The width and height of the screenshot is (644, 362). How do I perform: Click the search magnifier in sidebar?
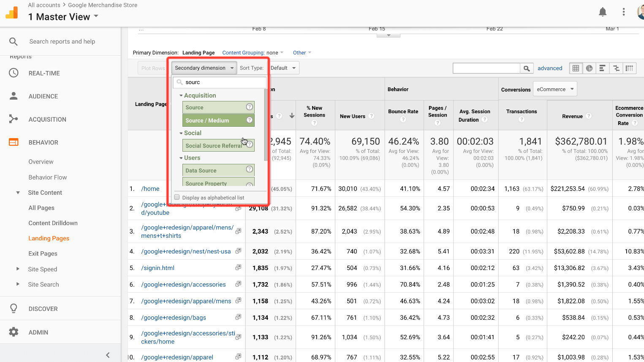tap(14, 41)
